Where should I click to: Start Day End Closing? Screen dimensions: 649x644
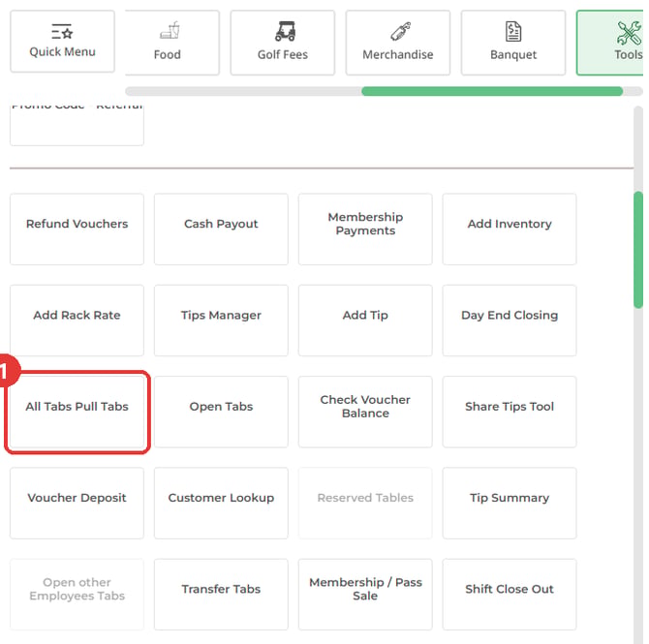(510, 321)
